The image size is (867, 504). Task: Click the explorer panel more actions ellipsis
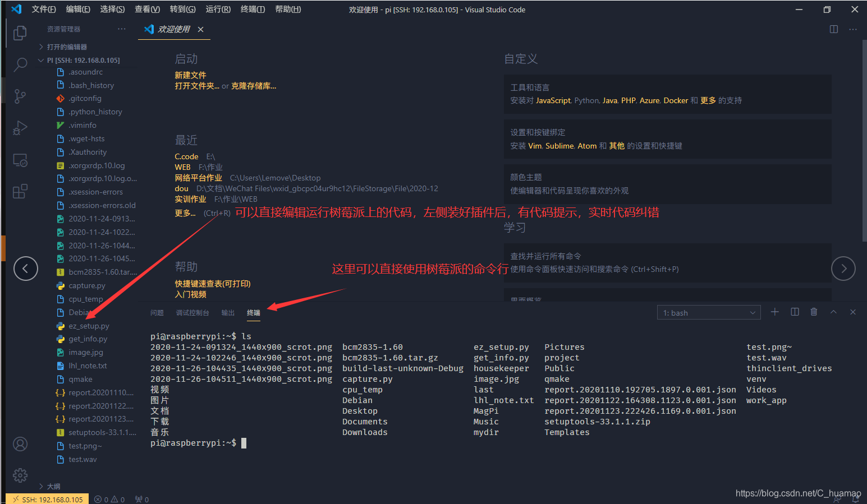(x=122, y=29)
